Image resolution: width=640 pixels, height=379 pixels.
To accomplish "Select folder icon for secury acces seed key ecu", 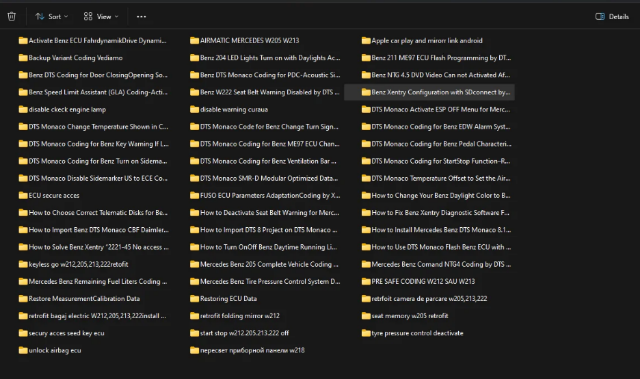I will 23,333.
